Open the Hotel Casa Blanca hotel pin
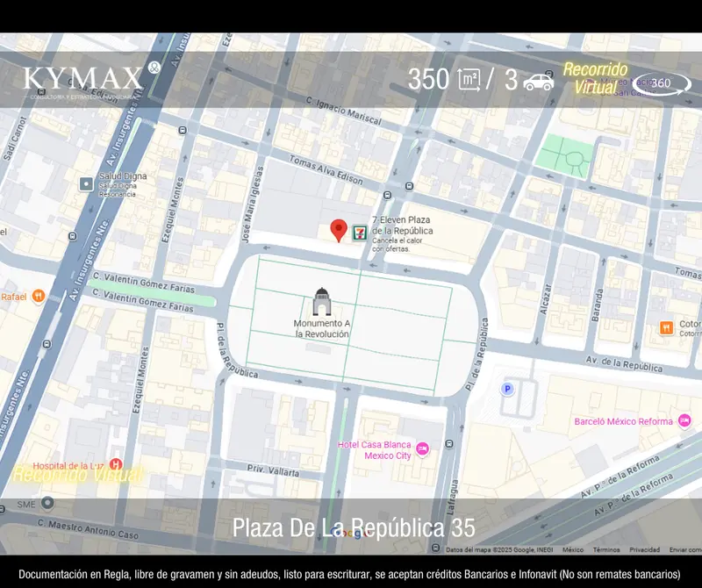Image resolution: width=702 pixels, height=588 pixels. click(x=422, y=448)
